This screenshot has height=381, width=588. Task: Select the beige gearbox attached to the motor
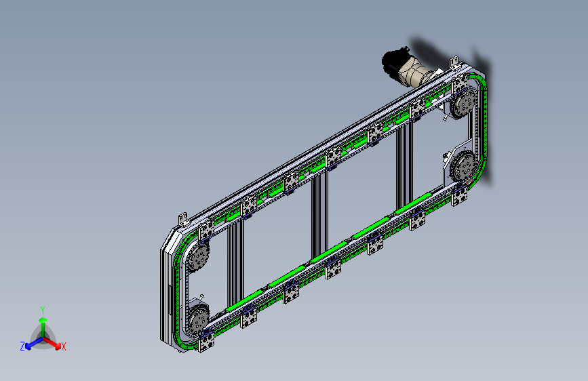pos(415,75)
